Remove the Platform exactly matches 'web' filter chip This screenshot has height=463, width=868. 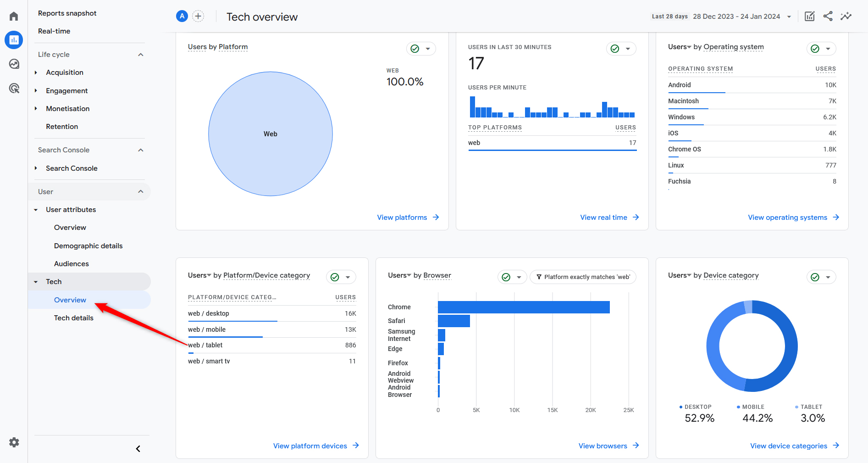(x=583, y=277)
